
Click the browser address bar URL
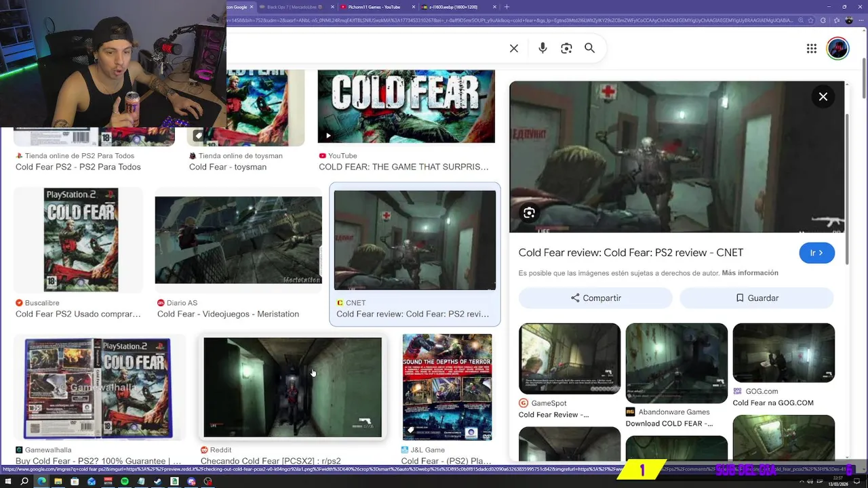[510, 20]
